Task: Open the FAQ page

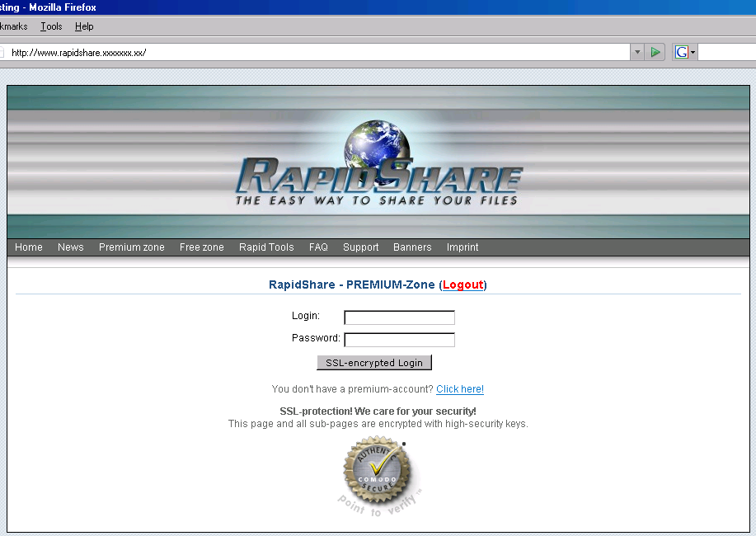Action: 318,247
